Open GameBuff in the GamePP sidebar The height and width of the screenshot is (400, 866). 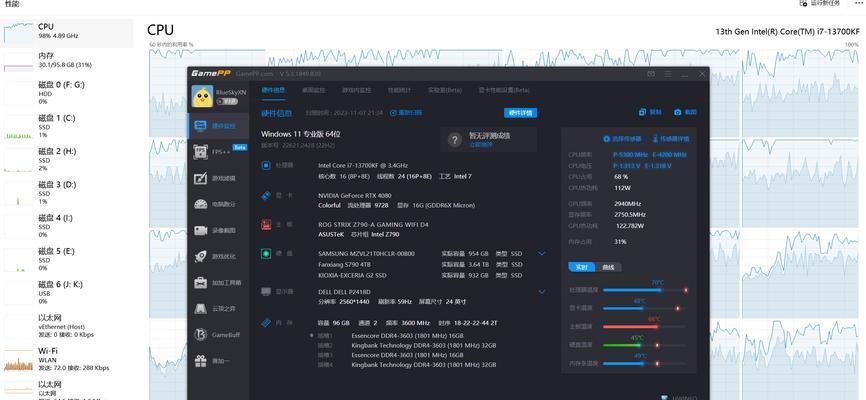point(217,335)
